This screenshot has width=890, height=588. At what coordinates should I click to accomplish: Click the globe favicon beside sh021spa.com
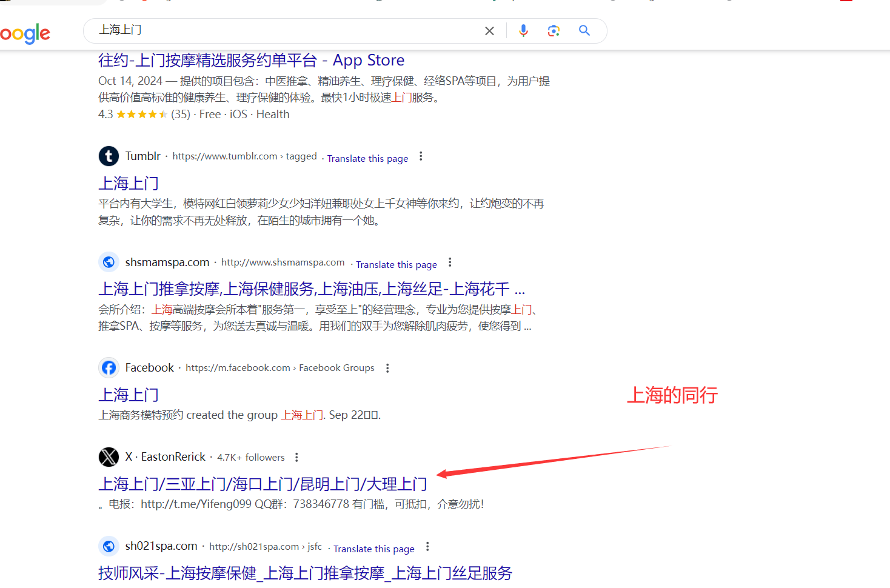point(109,546)
